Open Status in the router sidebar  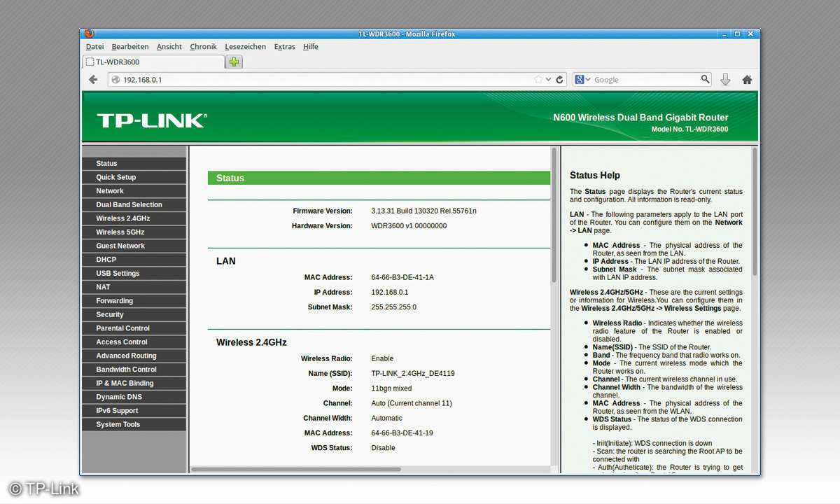point(134,164)
